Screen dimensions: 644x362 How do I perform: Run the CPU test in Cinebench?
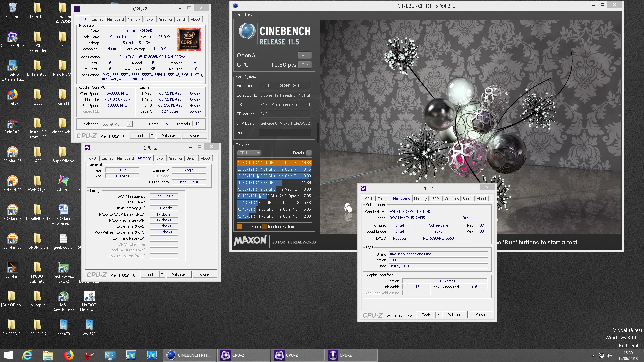click(x=305, y=65)
